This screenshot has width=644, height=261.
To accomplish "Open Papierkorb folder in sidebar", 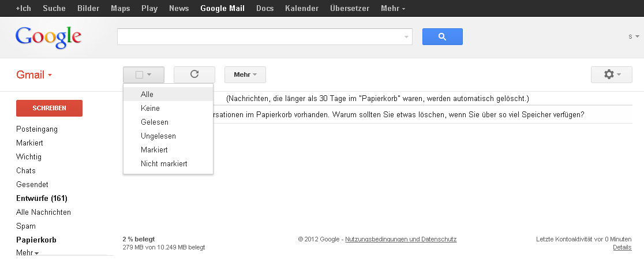I will pyautogui.click(x=36, y=240).
